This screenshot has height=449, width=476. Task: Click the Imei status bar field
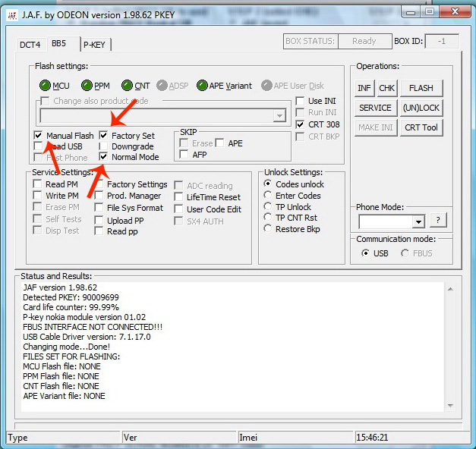coord(295,437)
